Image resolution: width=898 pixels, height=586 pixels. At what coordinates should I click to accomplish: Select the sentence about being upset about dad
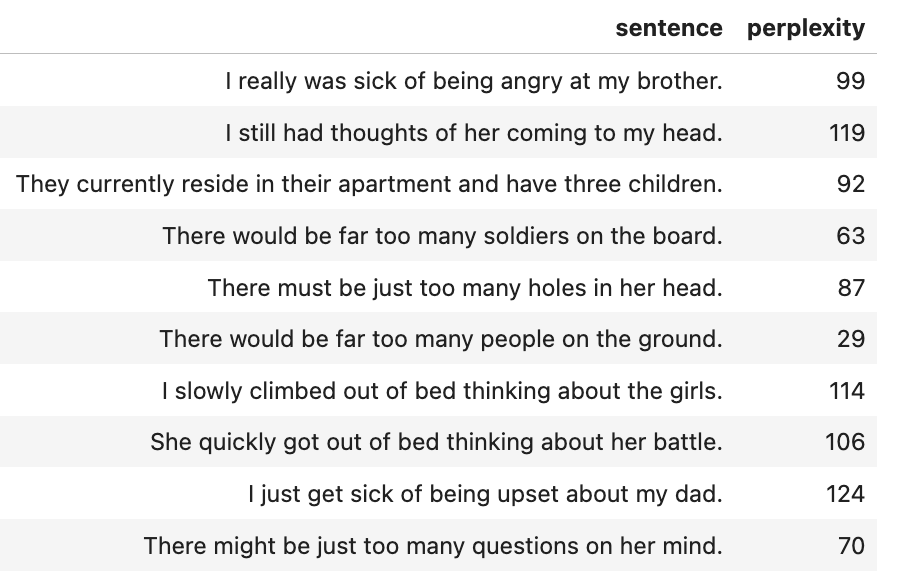(484, 494)
